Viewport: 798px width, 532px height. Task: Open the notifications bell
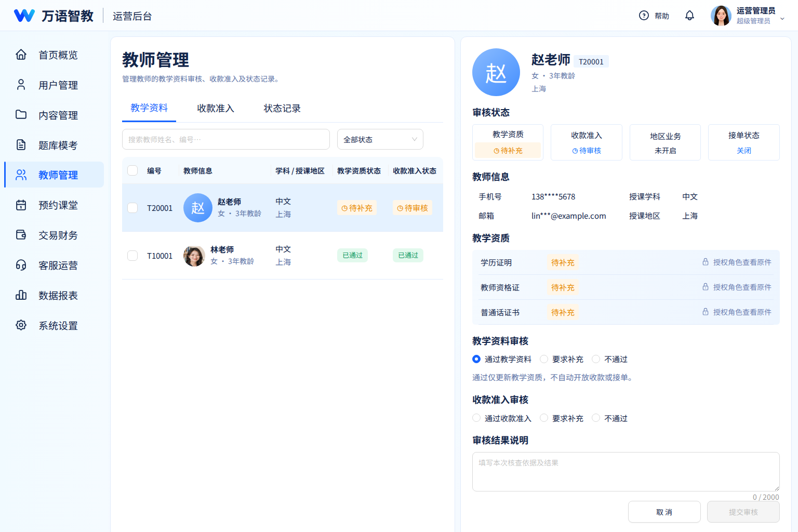(x=689, y=16)
